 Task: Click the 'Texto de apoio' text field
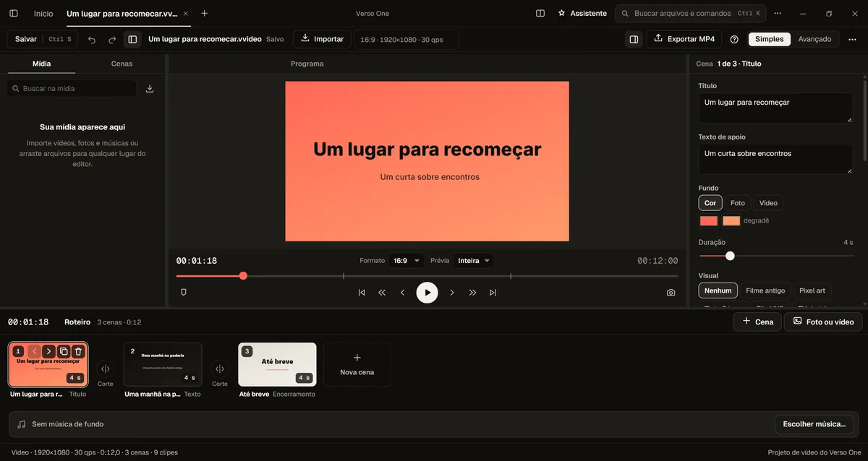point(775,159)
